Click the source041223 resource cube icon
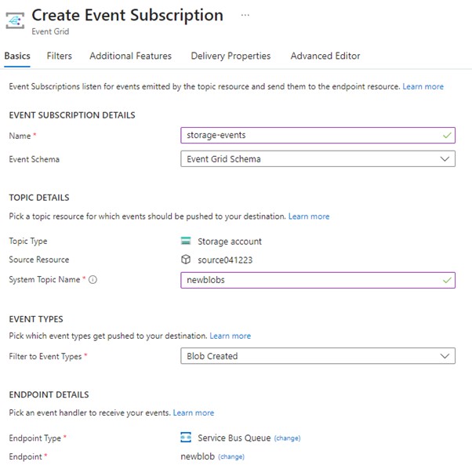Screen dimensions: 472x476 [x=186, y=260]
